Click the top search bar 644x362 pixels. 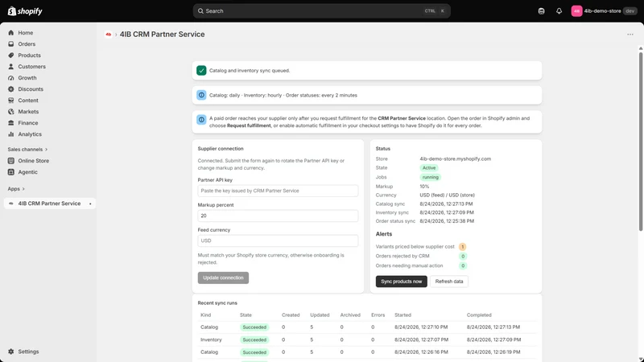321,11
